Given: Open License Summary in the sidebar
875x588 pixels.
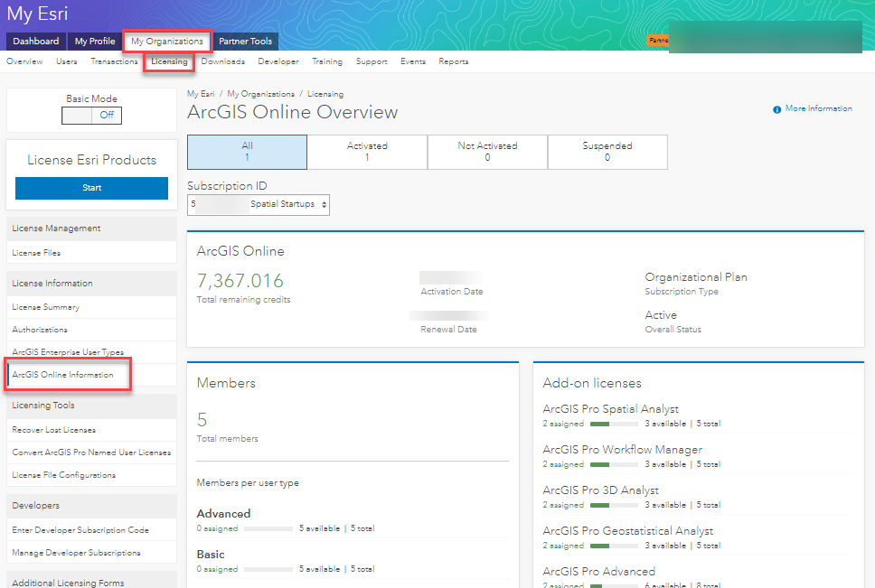Looking at the screenshot, I should (46, 307).
